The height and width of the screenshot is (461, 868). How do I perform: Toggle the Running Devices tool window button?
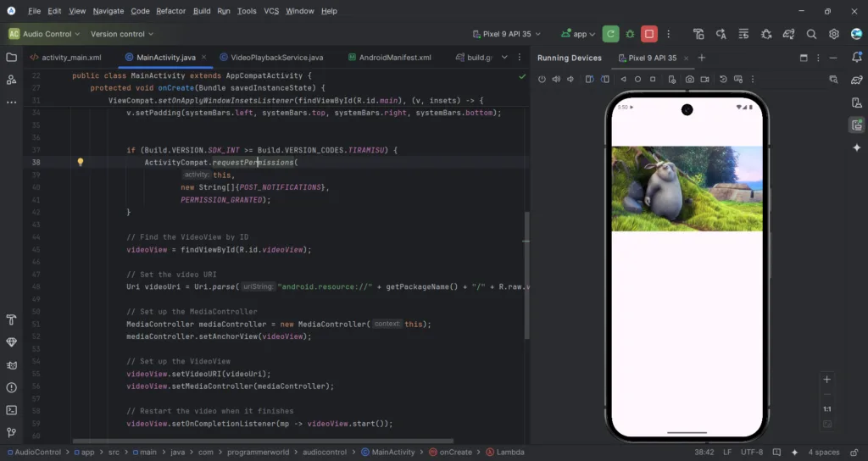pyautogui.click(x=856, y=125)
